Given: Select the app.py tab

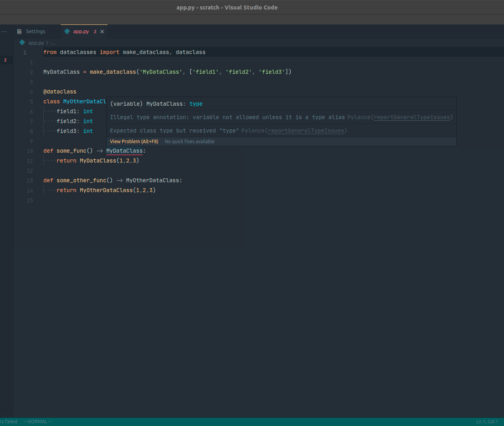Looking at the screenshot, I should point(81,31).
